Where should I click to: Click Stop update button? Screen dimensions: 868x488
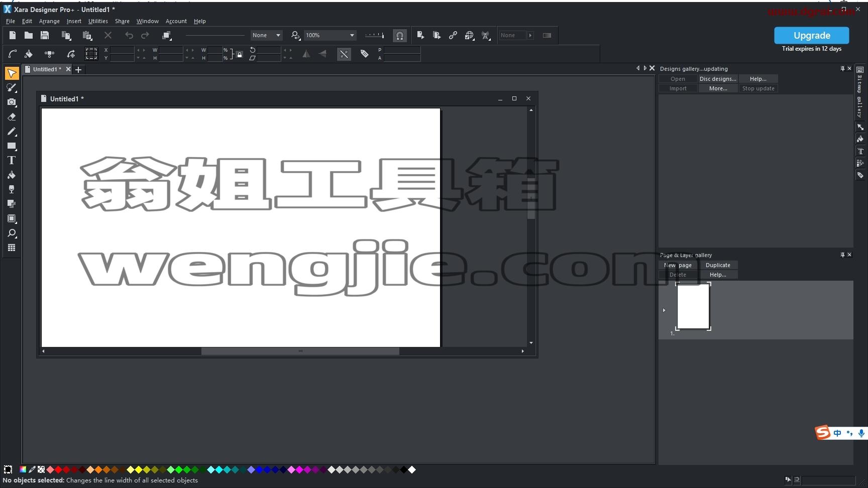coord(758,88)
